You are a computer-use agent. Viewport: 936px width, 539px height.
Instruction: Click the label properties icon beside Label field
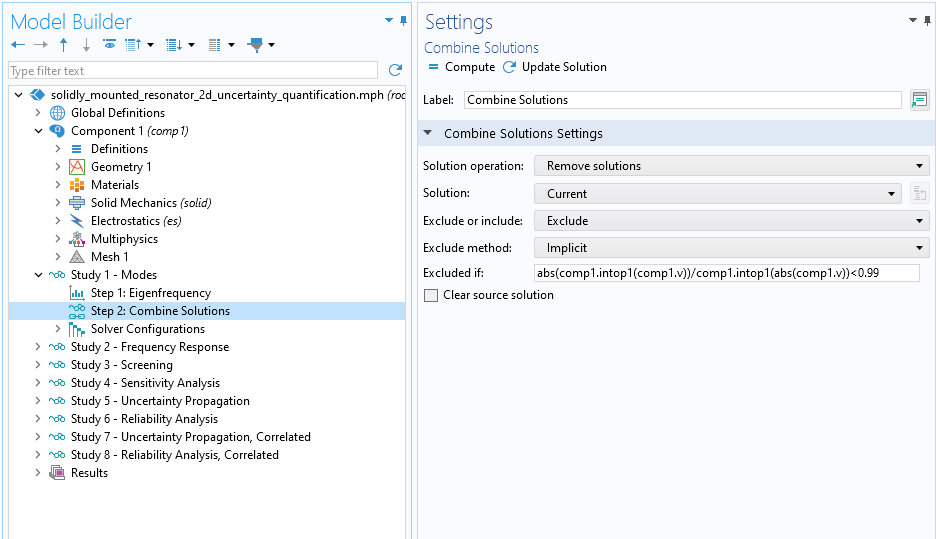pyautogui.click(x=919, y=100)
